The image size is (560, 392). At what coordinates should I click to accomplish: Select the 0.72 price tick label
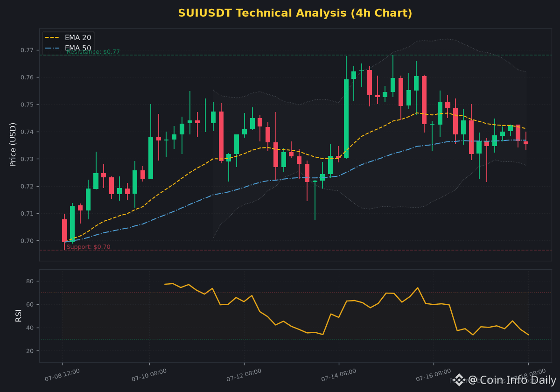27,186
